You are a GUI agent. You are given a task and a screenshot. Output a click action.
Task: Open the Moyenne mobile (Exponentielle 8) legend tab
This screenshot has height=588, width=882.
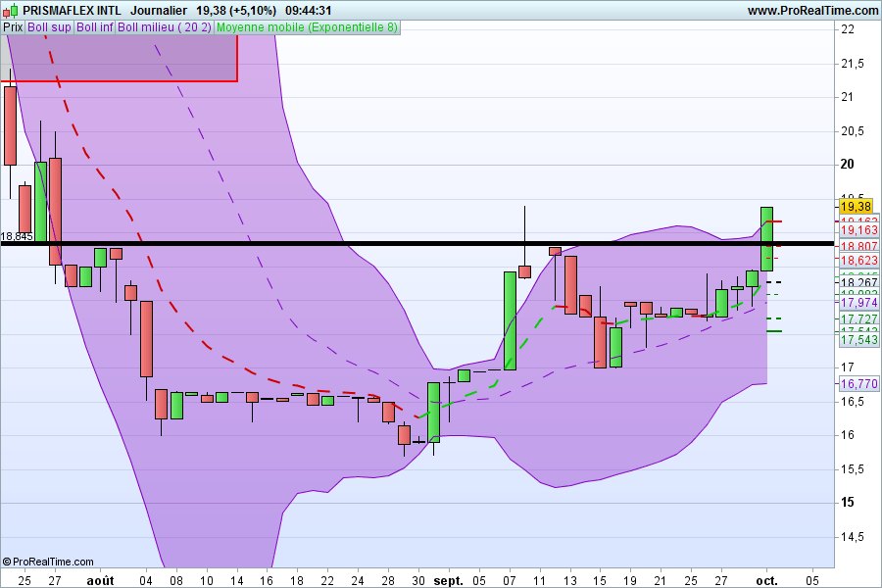coord(307,27)
